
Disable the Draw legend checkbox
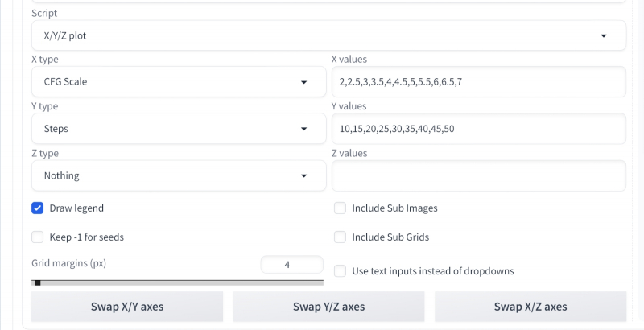click(38, 208)
